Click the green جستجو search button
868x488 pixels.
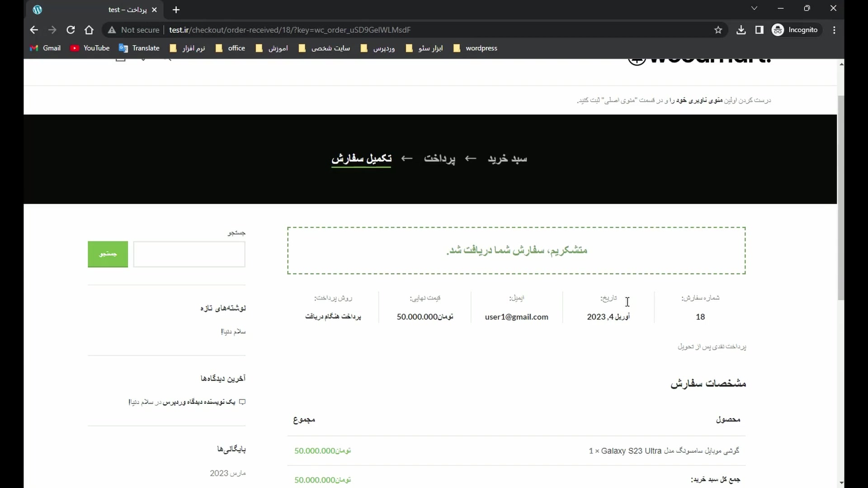point(108,254)
